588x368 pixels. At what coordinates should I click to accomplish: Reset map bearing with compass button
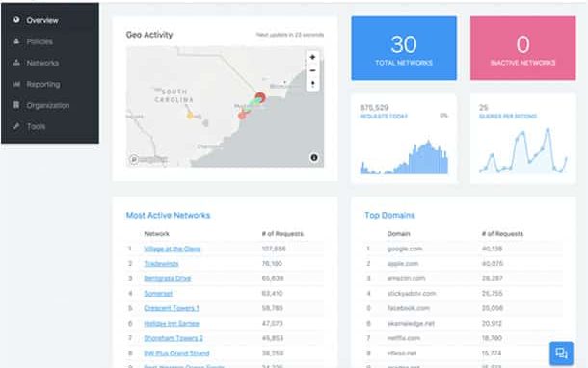(x=312, y=84)
